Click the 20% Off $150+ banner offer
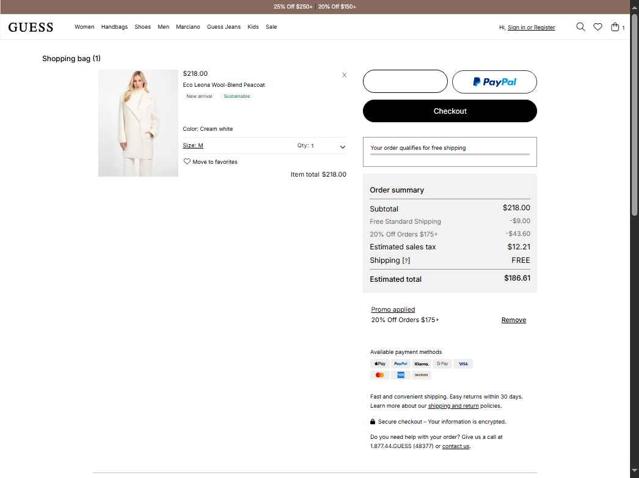 point(337,7)
